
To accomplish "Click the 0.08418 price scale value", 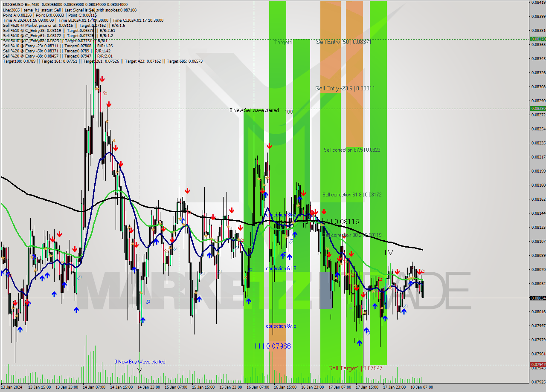I will pos(538,2).
